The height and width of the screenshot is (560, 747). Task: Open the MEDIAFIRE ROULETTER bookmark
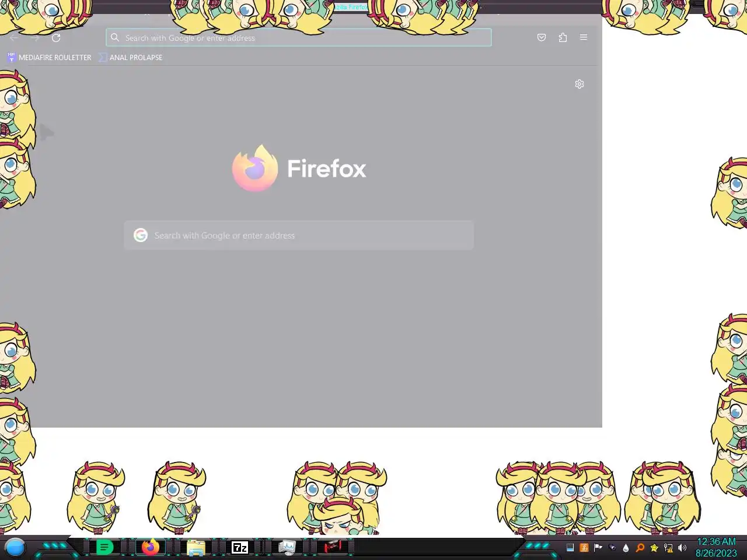pos(49,57)
